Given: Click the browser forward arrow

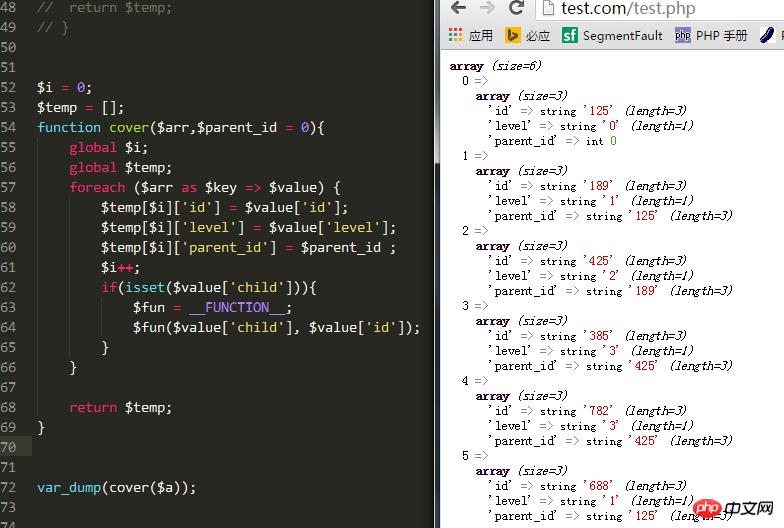Looking at the screenshot, I should [x=487, y=8].
